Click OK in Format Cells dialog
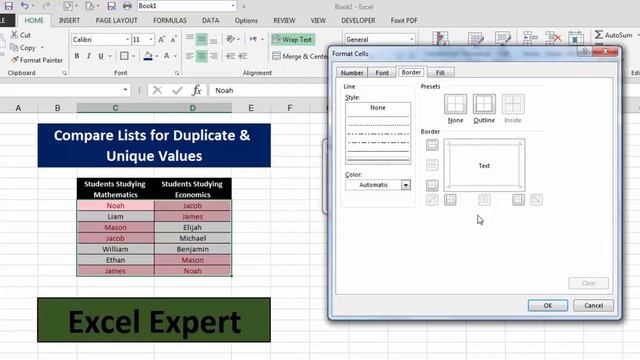Viewport: 640px width, 360px height. click(547, 305)
